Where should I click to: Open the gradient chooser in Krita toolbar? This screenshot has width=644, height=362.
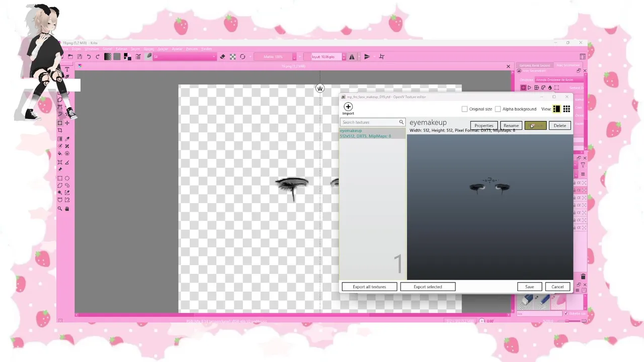108,56
